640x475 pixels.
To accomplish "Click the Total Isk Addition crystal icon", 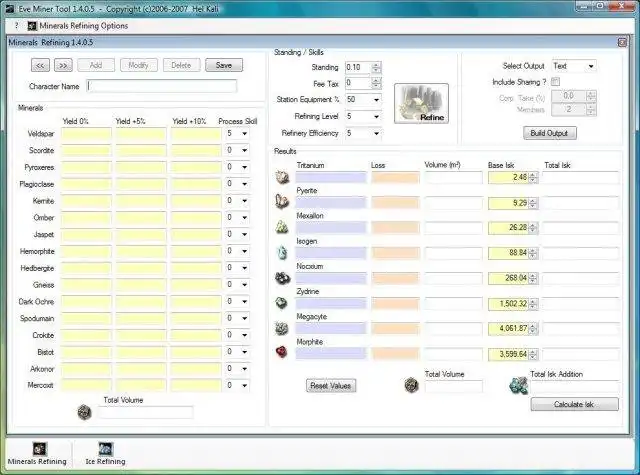I will coord(519,385).
